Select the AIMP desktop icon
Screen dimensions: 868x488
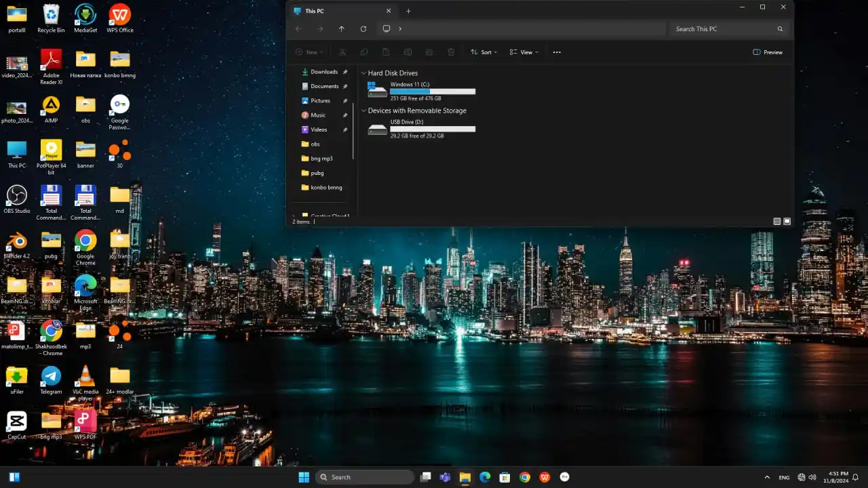click(x=51, y=109)
